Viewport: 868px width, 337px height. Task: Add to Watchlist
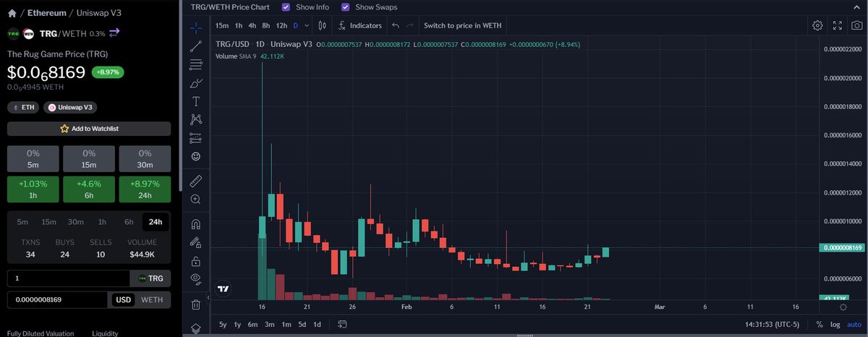(x=89, y=129)
